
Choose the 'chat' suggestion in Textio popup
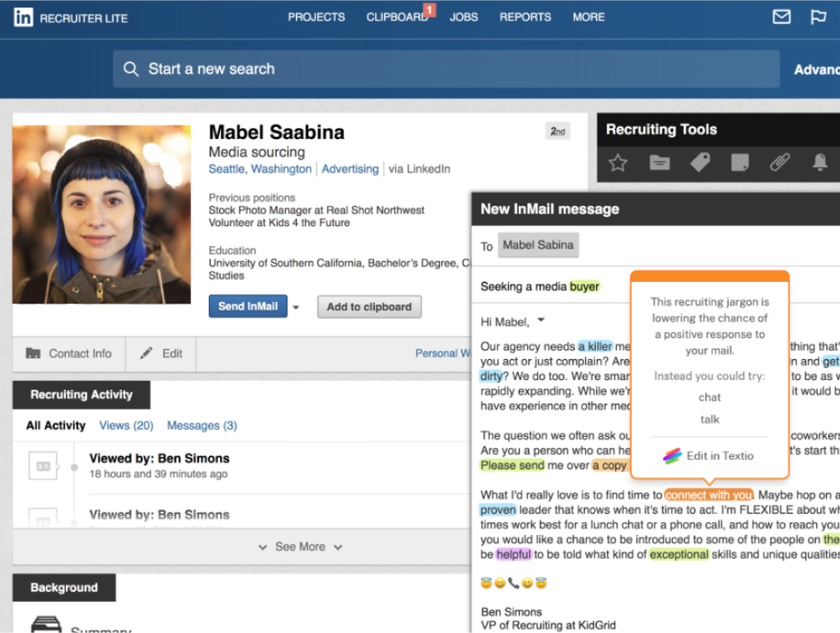click(709, 397)
